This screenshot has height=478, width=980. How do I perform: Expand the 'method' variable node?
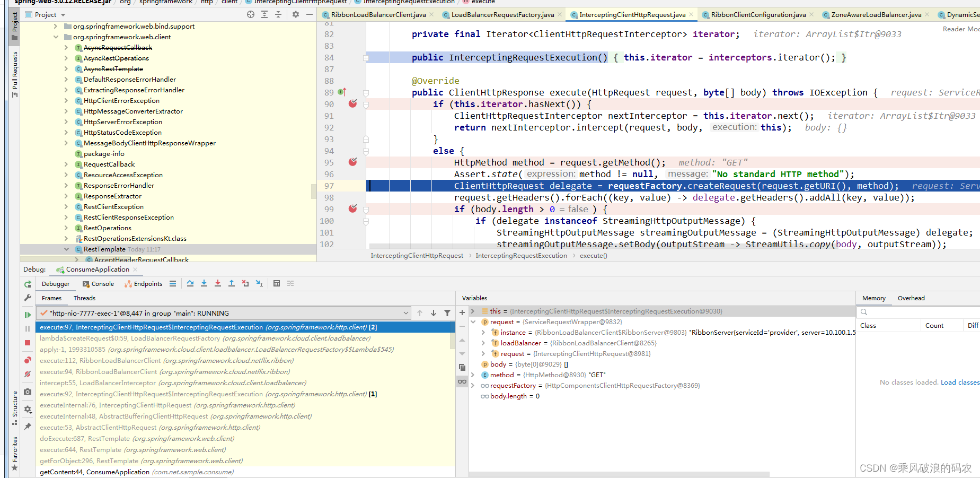(473, 375)
